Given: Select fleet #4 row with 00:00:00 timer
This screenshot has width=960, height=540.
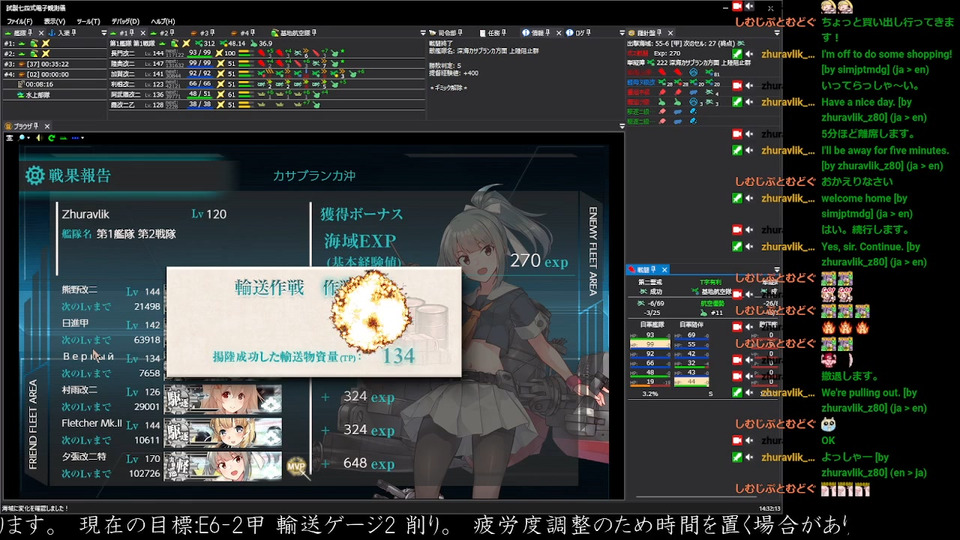Looking at the screenshot, I should (x=54, y=74).
